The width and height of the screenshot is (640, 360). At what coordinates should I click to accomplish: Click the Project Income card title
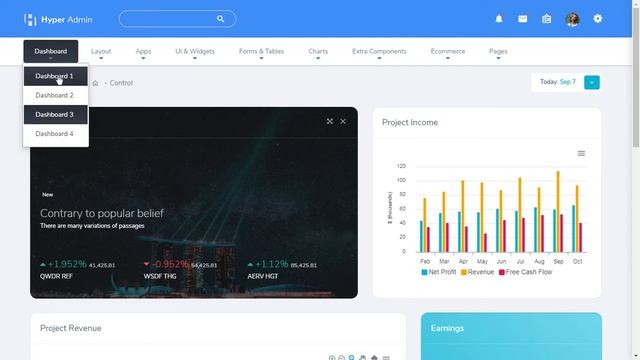pos(410,122)
